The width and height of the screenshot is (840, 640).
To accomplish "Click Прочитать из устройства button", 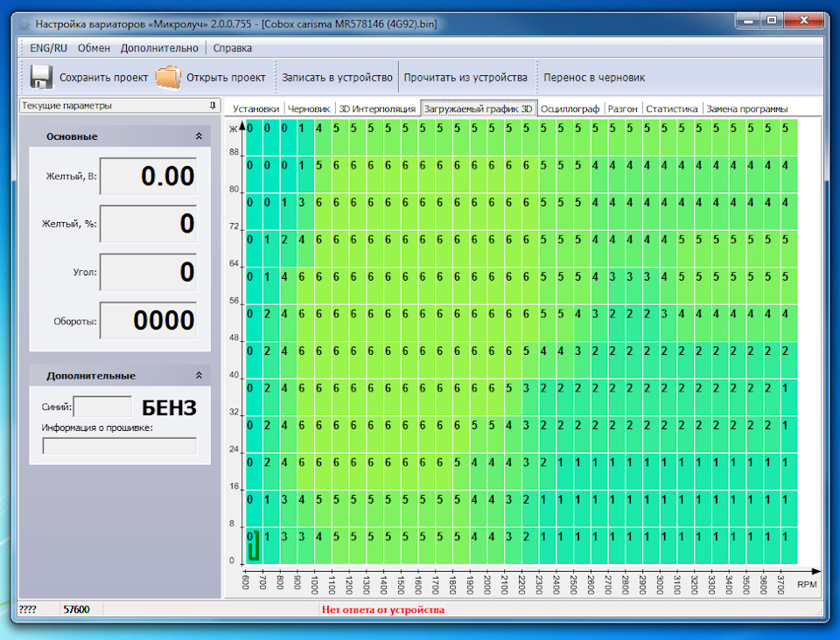I will point(465,77).
